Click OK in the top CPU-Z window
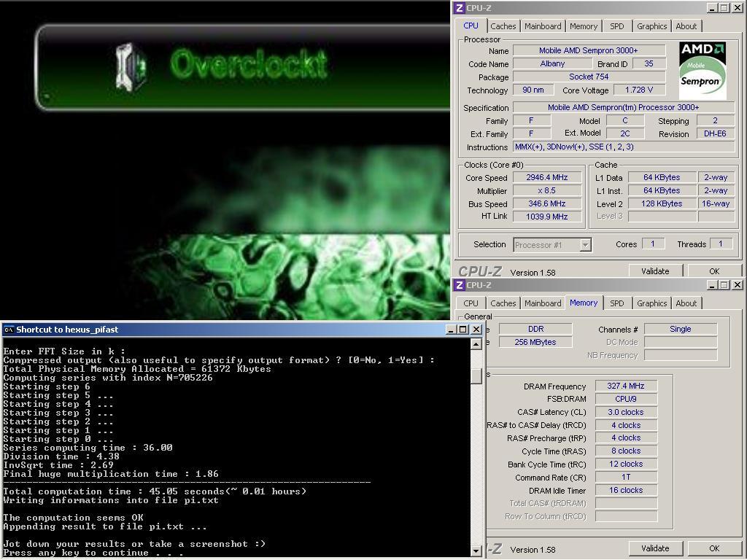Image resolution: width=747 pixels, height=560 pixels. tap(714, 271)
